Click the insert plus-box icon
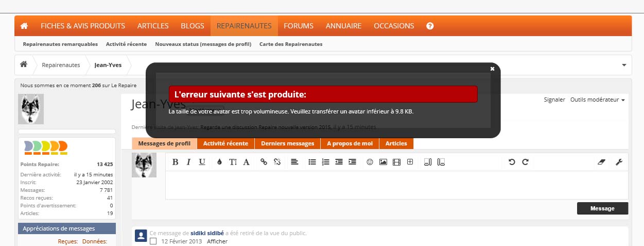644x246 pixels. point(410,162)
